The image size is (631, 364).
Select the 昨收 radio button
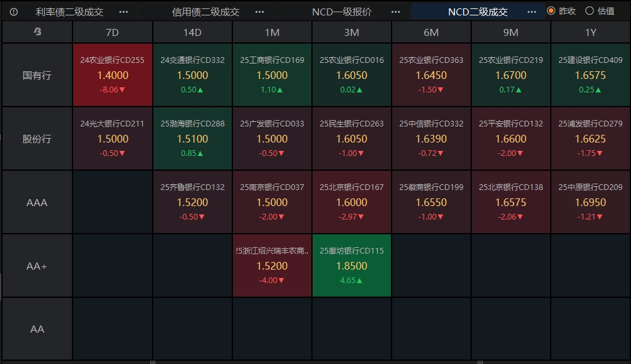tap(551, 11)
